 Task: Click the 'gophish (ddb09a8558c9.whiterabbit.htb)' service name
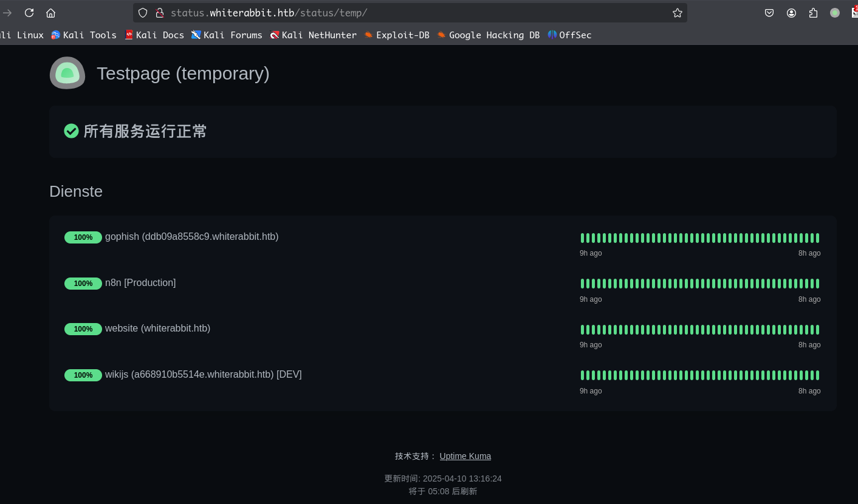[192, 237]
